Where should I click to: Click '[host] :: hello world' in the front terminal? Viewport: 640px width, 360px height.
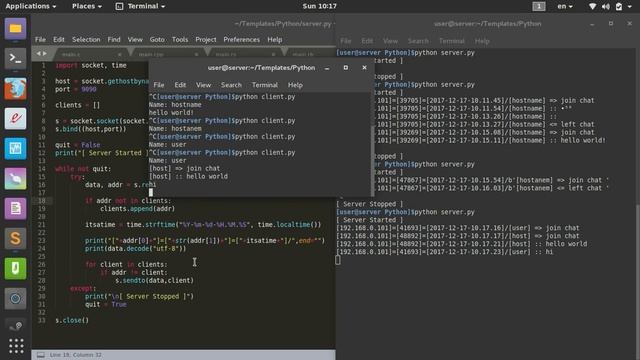pos(189,176)
